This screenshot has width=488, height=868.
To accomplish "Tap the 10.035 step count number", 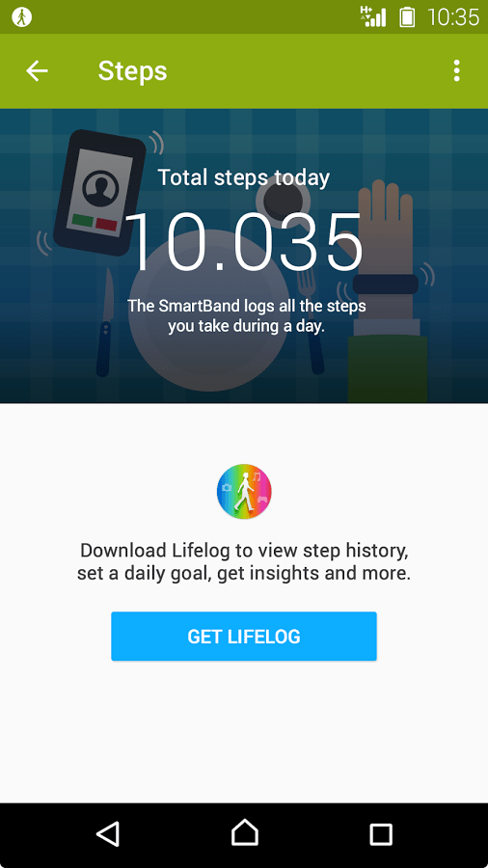I will [244, 241].
